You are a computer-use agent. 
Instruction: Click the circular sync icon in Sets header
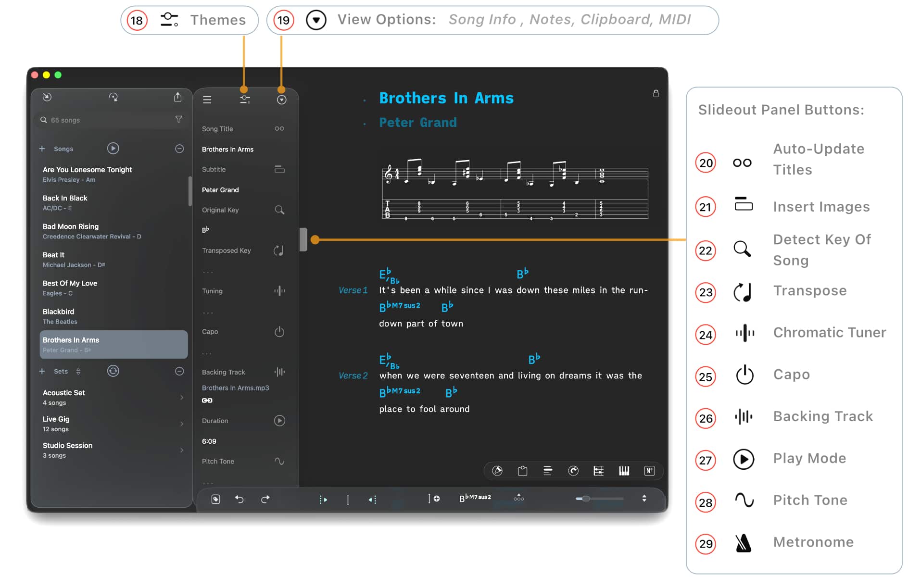[113, 371]
